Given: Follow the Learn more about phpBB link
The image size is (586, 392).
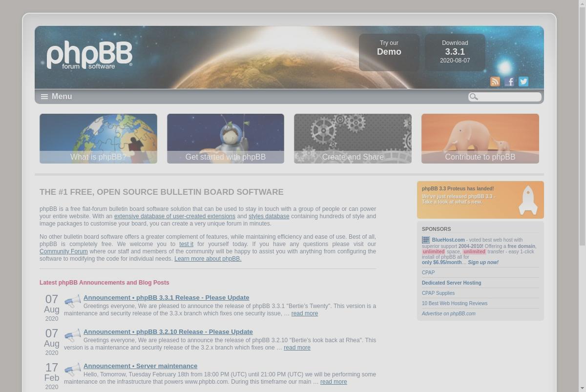Looking at the screenshot, I should (208, 259).
